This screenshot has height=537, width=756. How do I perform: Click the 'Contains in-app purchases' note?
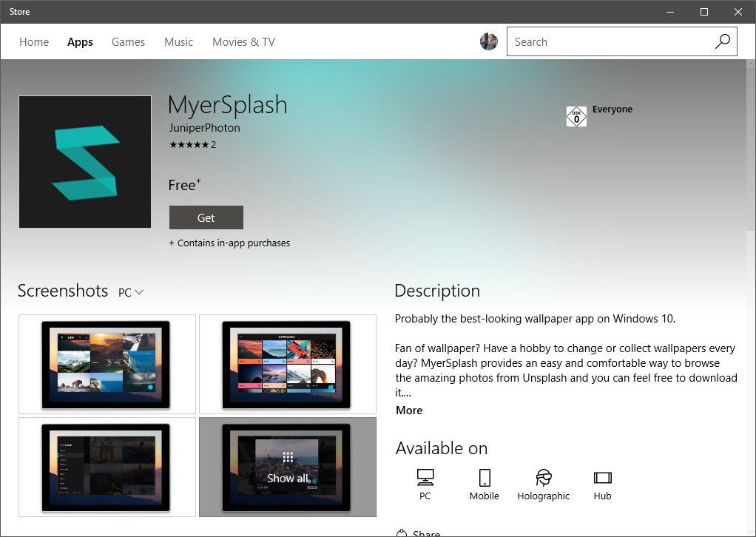tap(229, 243)
